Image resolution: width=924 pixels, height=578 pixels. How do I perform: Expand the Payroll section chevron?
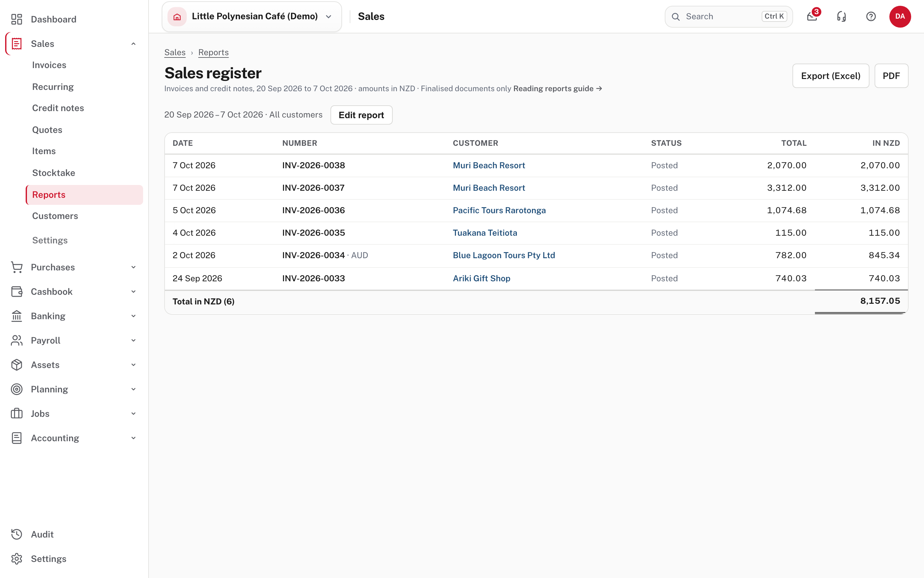pos(133,340)
